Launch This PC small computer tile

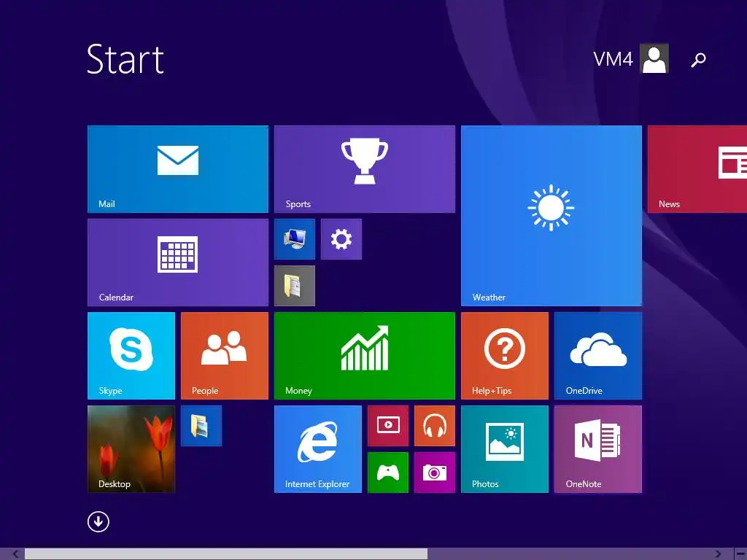295,239
